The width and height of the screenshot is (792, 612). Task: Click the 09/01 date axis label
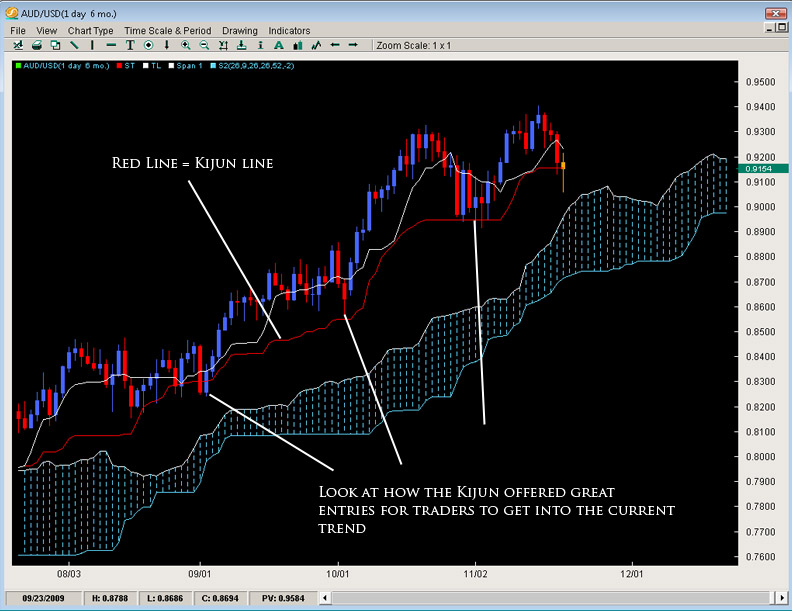pos(200,574)
